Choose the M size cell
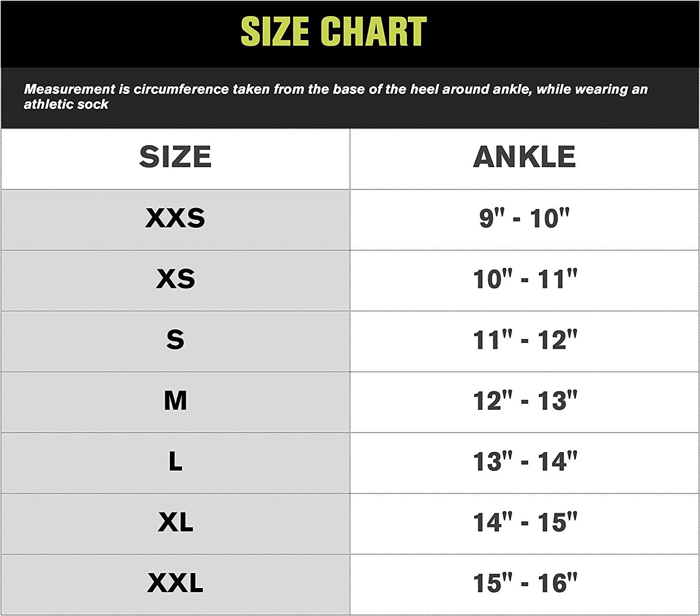700x616 pixels. coord(175,400)
